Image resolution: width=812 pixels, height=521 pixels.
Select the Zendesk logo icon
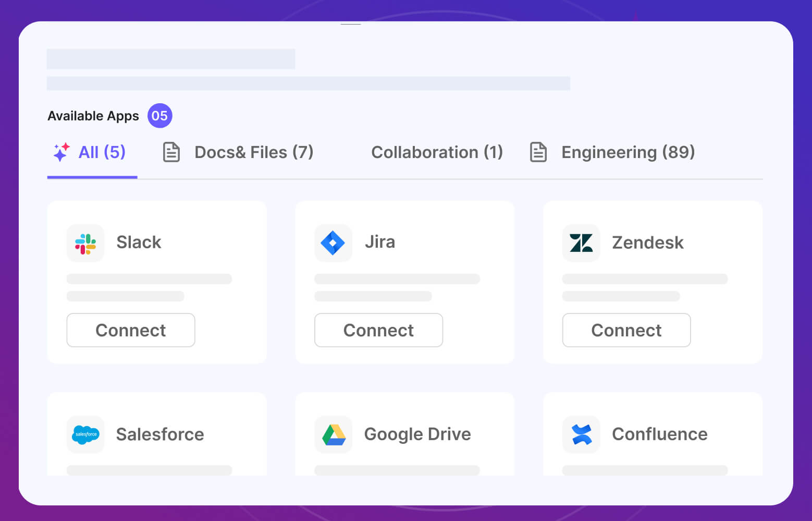[x=581, y=243]
